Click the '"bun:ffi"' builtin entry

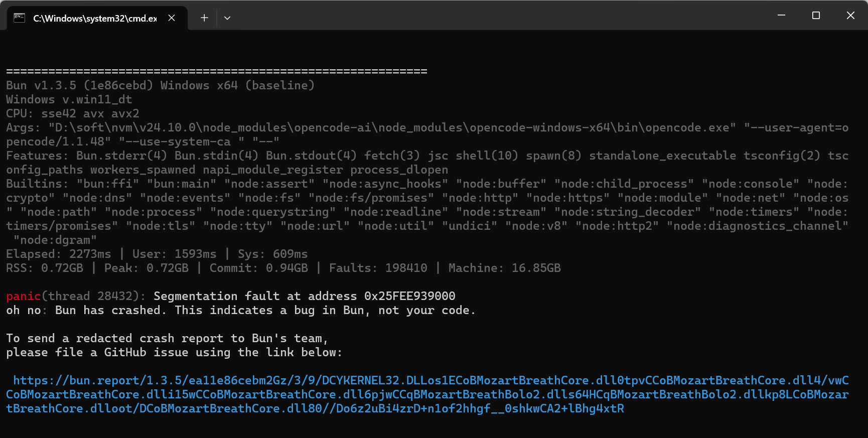point(108,184)
